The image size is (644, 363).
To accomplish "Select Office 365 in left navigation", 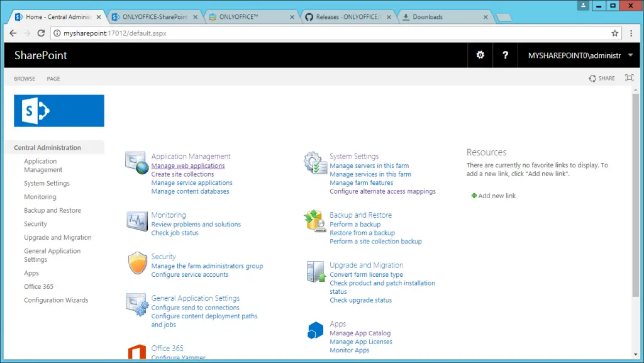I will click(x=38, y=287).
